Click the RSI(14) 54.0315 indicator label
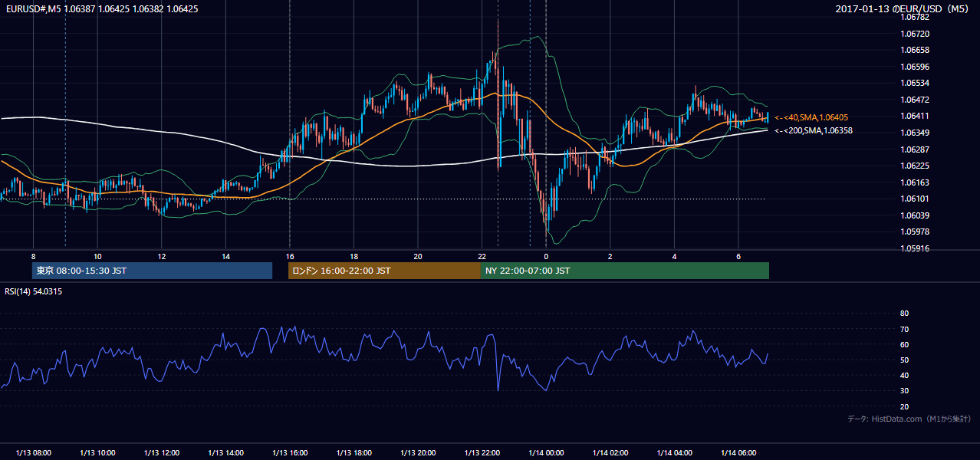The height and width of the screenshot is (460, 980). (34, 291)
